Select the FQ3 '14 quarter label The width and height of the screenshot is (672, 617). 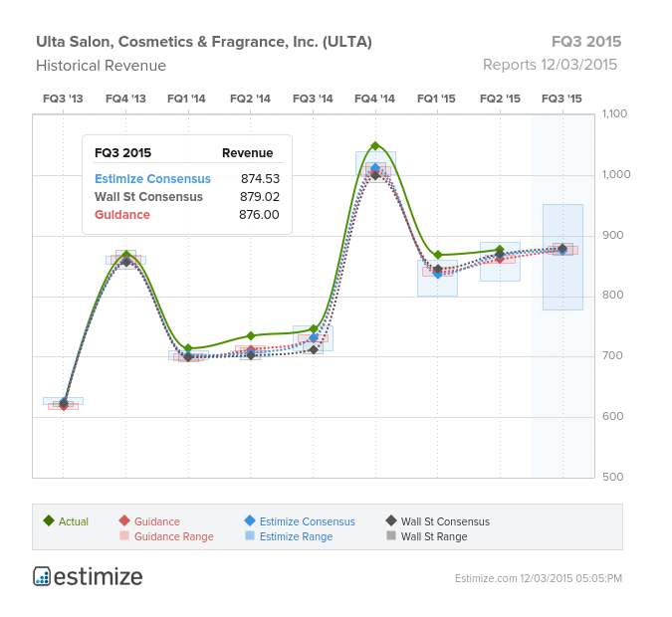(x=313, y=99)
